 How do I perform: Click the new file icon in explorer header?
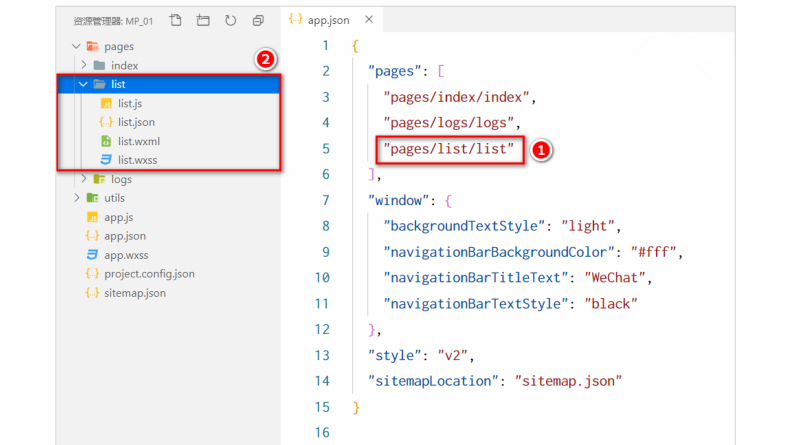tap(176, 20)
